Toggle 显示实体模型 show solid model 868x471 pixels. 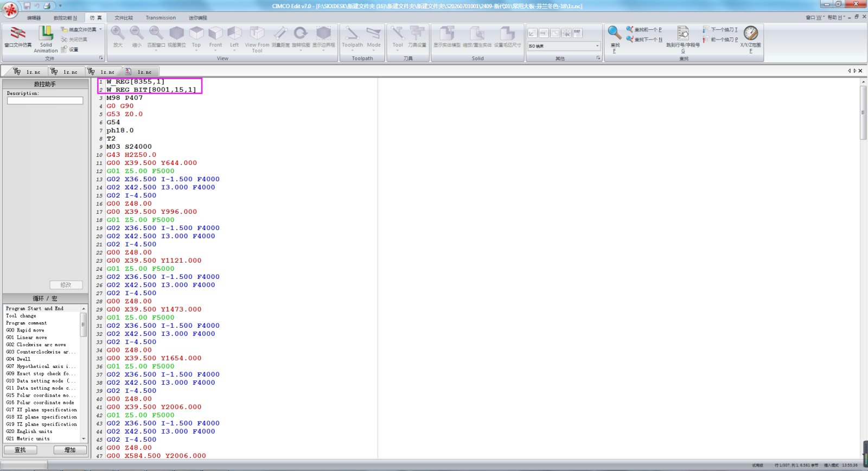447,37
